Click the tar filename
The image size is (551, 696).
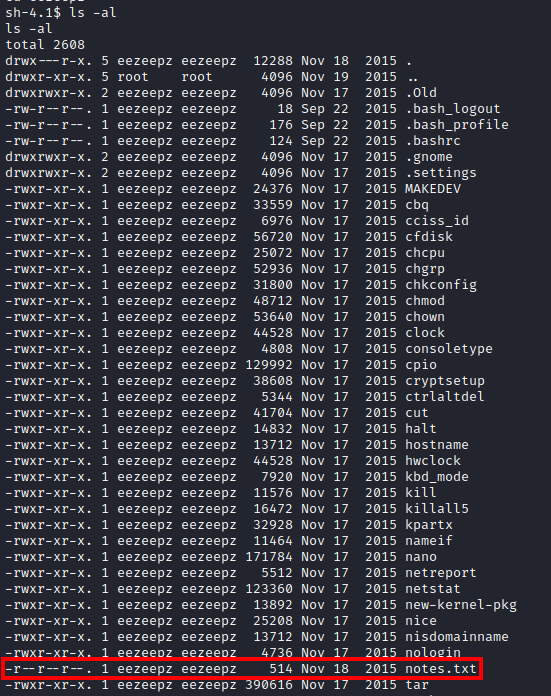pos(416,684)
